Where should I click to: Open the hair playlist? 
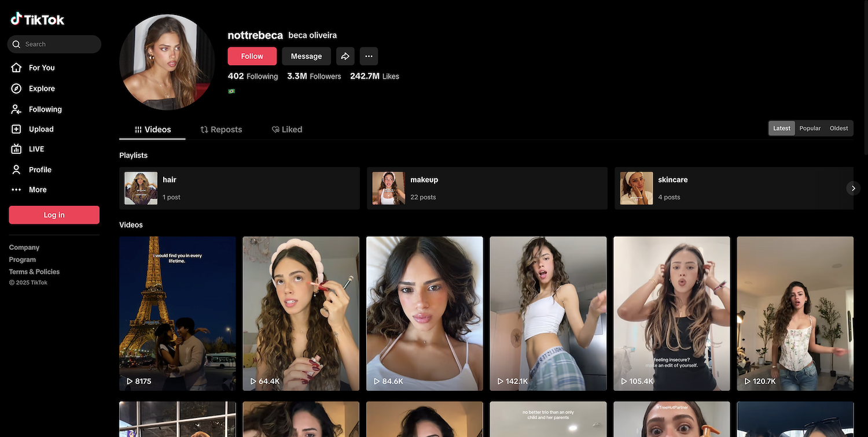click(x=240, y=188)
